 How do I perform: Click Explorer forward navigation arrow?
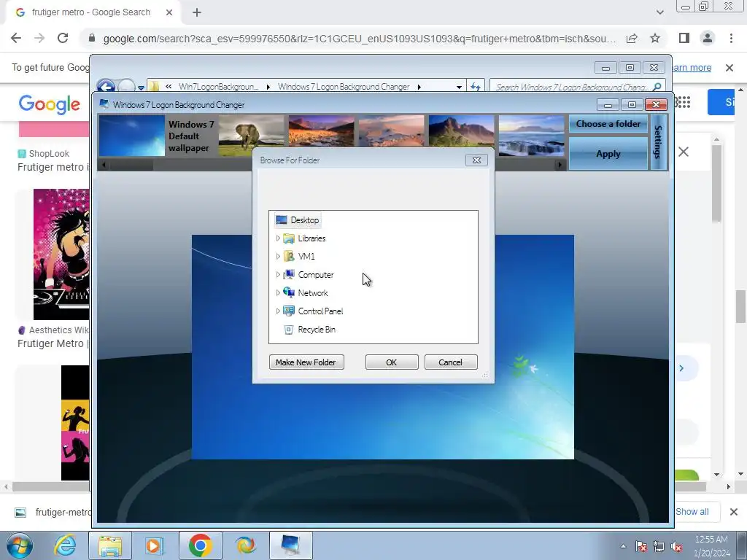[126, 87]
